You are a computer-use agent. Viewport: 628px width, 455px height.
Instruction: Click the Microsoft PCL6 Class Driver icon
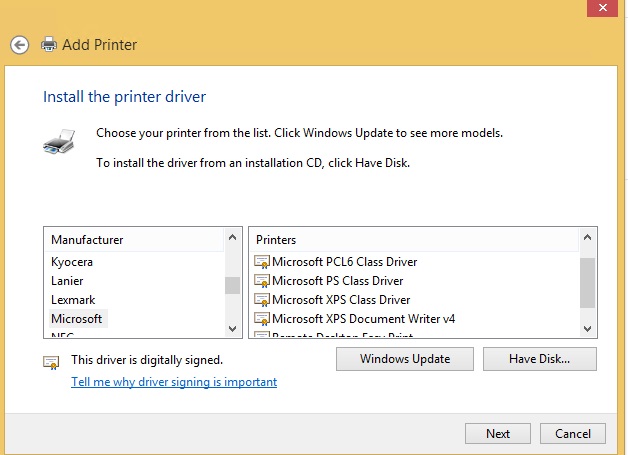click(262, 262)
